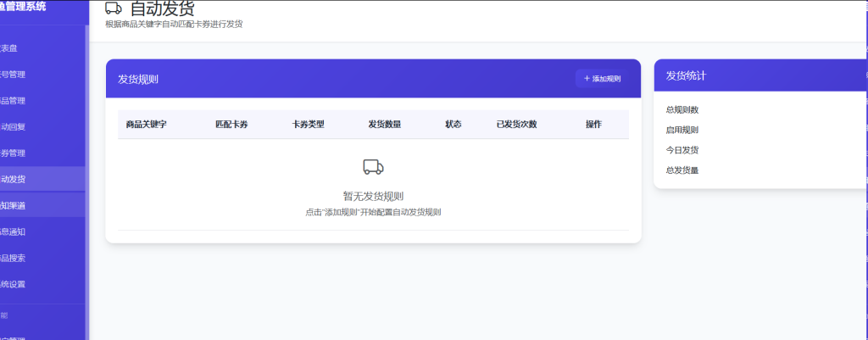868x340 pixels.
Task: Click the 已发货次数 column header
Action: [x=516, y=125]
